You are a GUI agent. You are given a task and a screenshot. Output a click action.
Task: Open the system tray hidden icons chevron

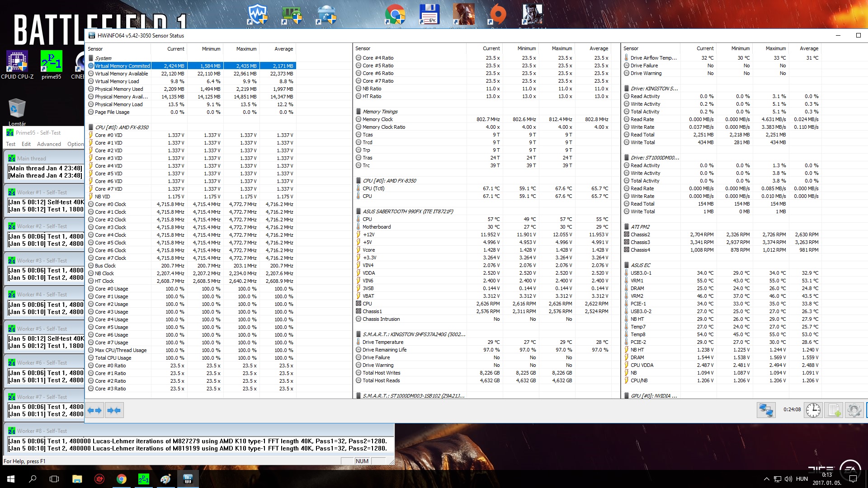click(766, 479)
